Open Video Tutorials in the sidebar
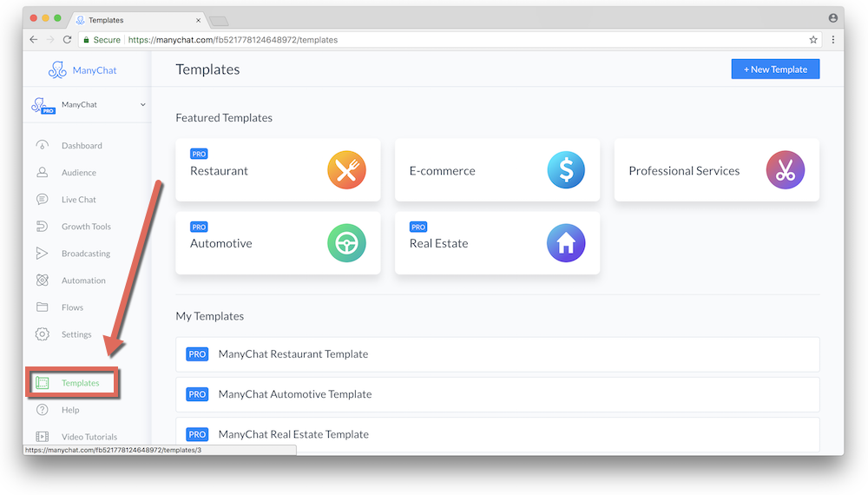The width and height of the screenshot is (868, 495). [x=89, y=437]
